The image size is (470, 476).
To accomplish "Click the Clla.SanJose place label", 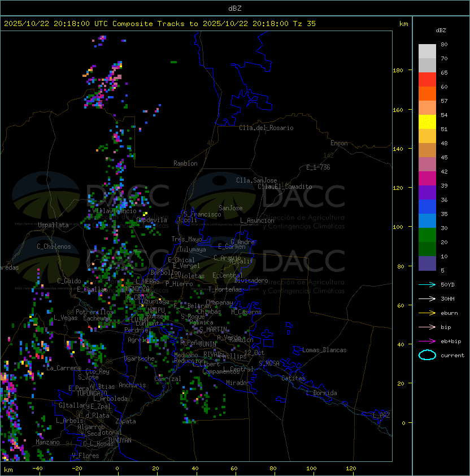I will pos(256,180).
